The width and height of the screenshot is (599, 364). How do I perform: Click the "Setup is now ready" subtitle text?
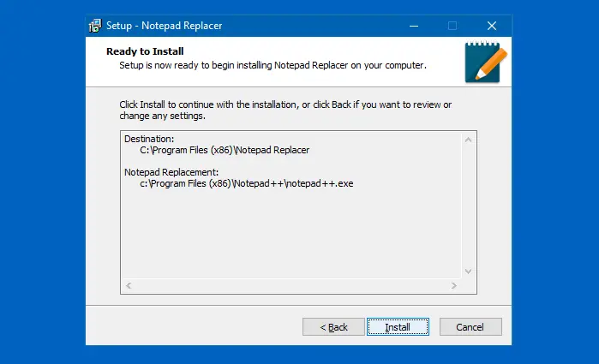(x=273, y=65)
